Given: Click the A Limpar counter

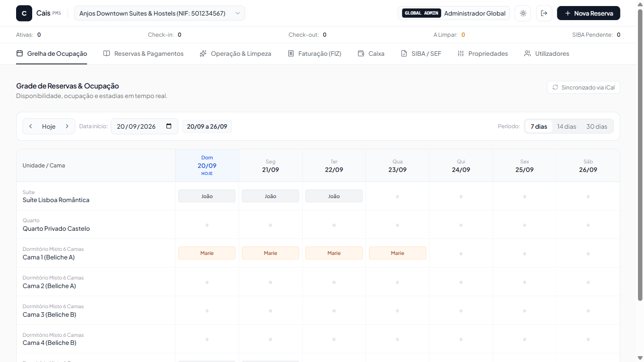Looking at the screenshot, I should [x=449, y=35].
